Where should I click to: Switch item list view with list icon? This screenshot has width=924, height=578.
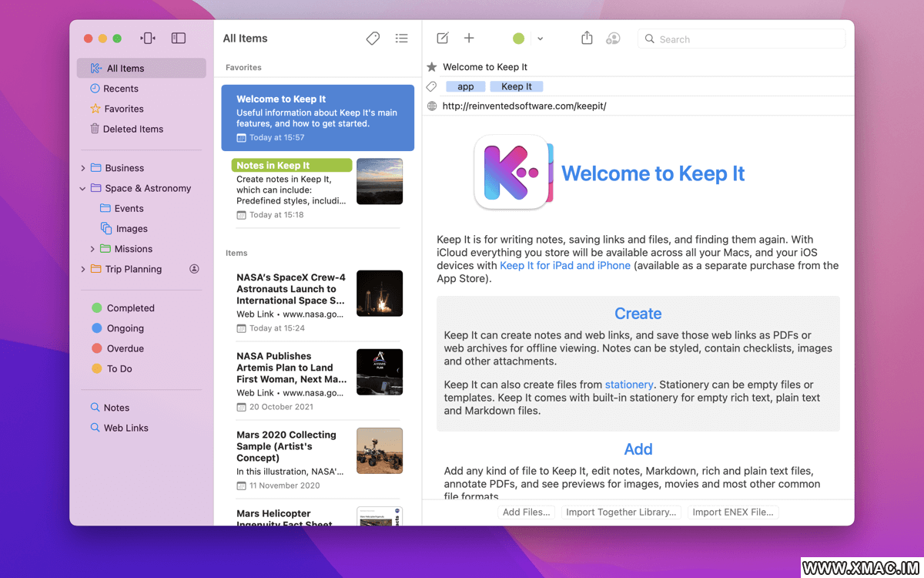coord(401,39)
